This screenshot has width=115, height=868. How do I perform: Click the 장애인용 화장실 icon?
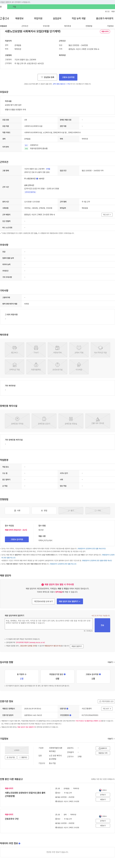(x=71, y=421)
